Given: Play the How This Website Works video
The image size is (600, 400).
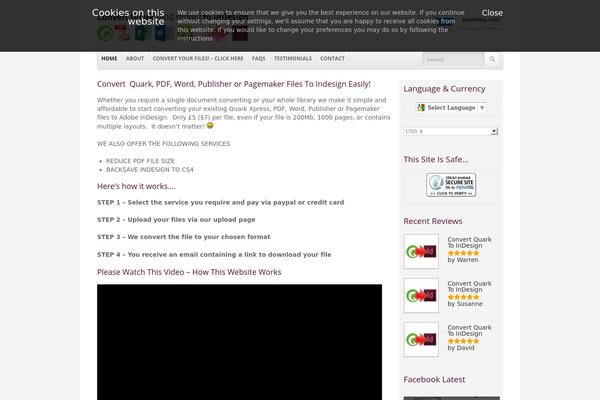Looking at the screenshot, I should (239, 342).
